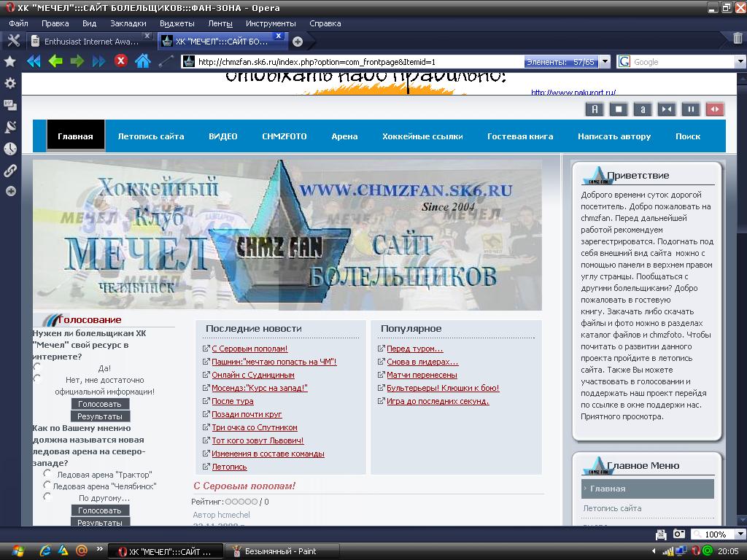Click the print preview icon in status bar
This screenshot has width=747, height=560.
tap(661, 534)
